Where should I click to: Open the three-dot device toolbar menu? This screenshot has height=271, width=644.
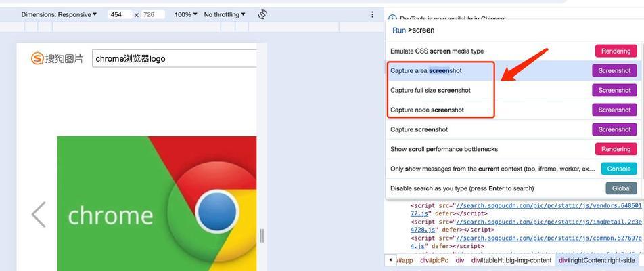click(372, 14)
